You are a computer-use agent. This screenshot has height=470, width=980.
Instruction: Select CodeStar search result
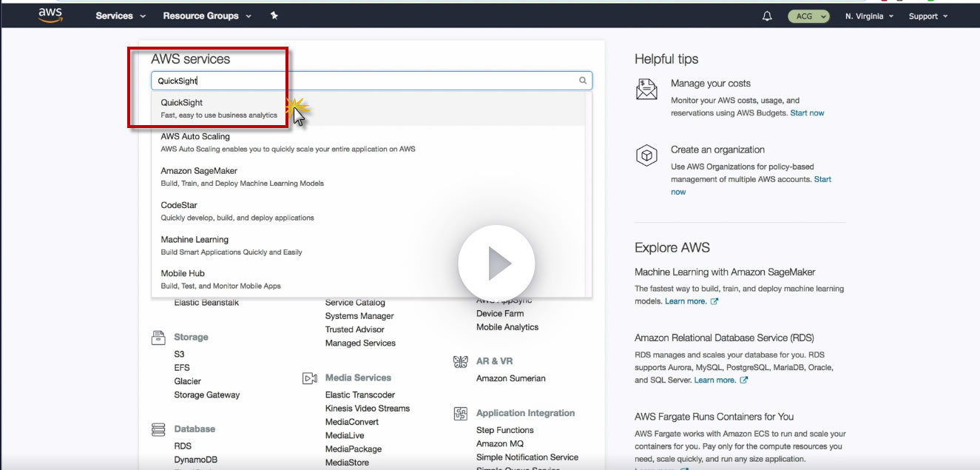coord(368,211)
